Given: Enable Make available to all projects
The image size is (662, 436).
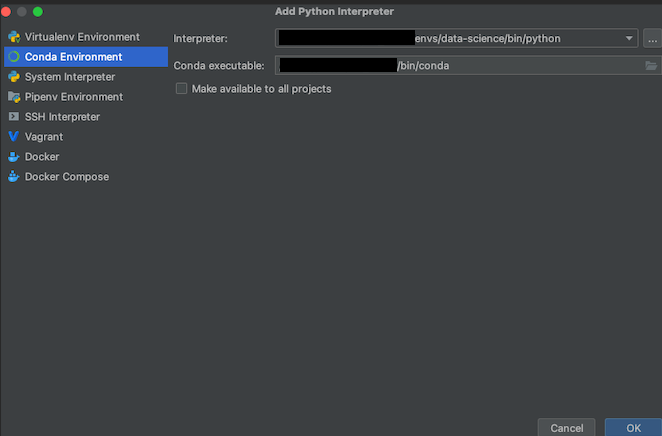Looking at the screenshot, I should (182, 89).
